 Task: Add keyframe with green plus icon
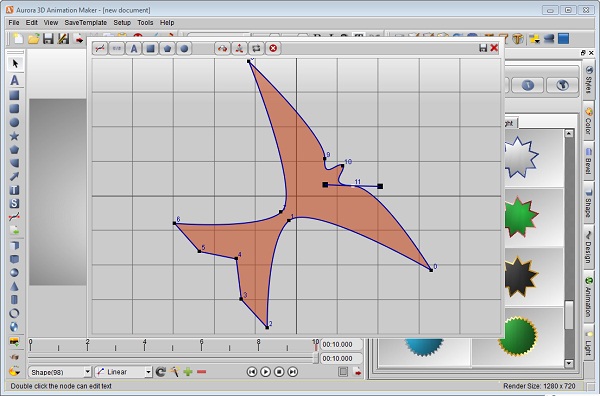188,372
